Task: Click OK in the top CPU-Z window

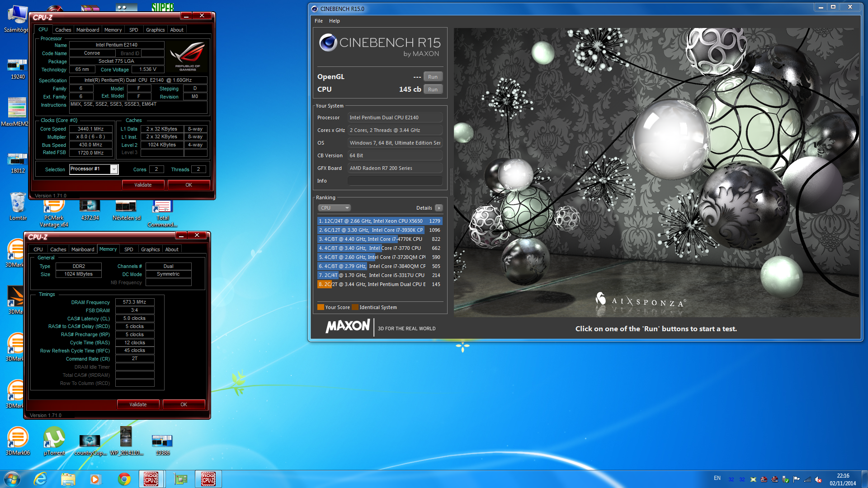Action: pos(189,185)
